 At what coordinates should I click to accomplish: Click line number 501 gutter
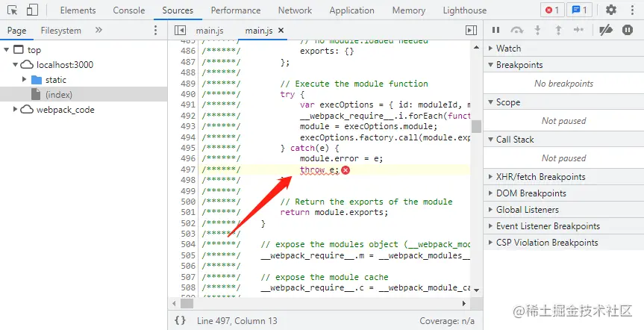(188, 212)
